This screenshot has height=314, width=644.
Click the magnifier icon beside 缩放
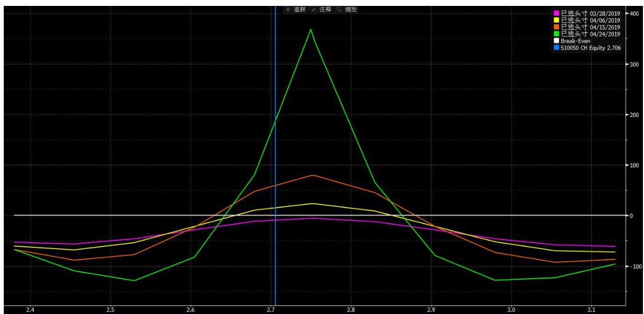tap(338, 10)
